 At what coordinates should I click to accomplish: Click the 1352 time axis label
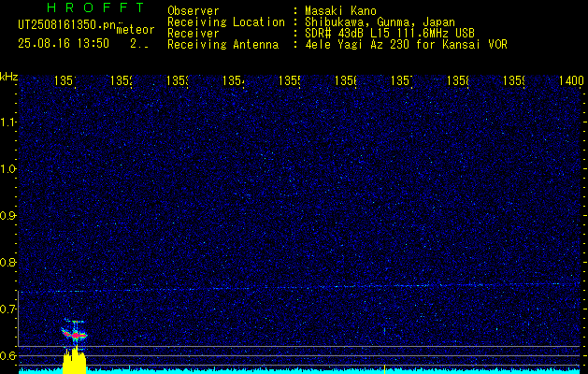click(x=122, y=80)
